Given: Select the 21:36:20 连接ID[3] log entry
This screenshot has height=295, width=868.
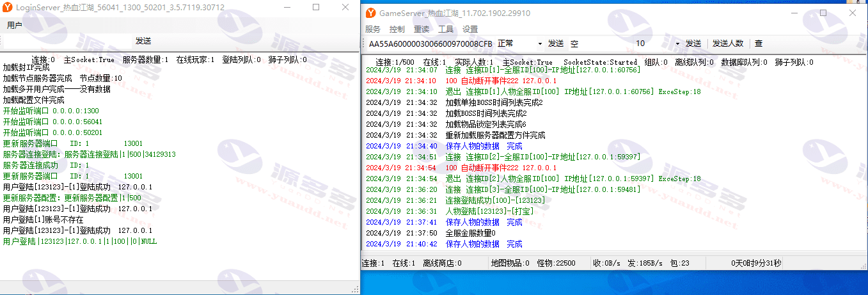Looking at the screenshot, I should tap(503, 189).
